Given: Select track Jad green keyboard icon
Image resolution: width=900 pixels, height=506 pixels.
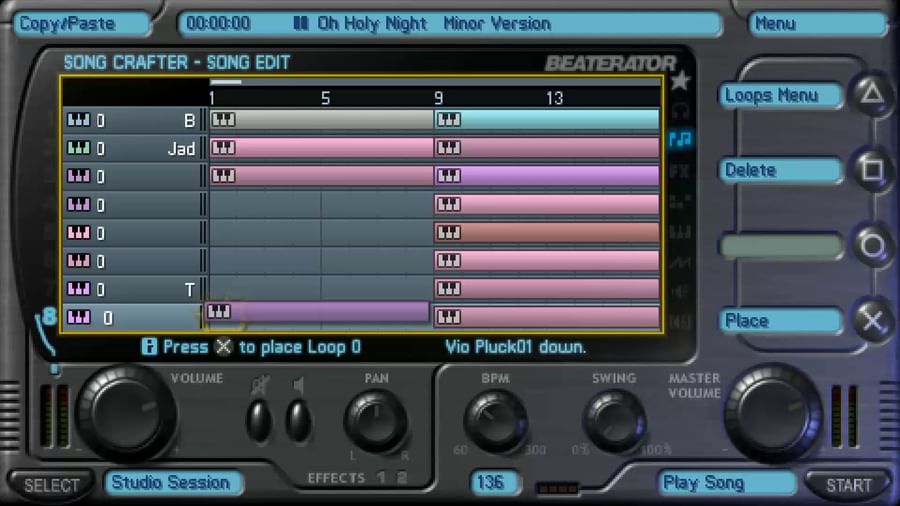Looking at the screenshot, I should [79, 147].
